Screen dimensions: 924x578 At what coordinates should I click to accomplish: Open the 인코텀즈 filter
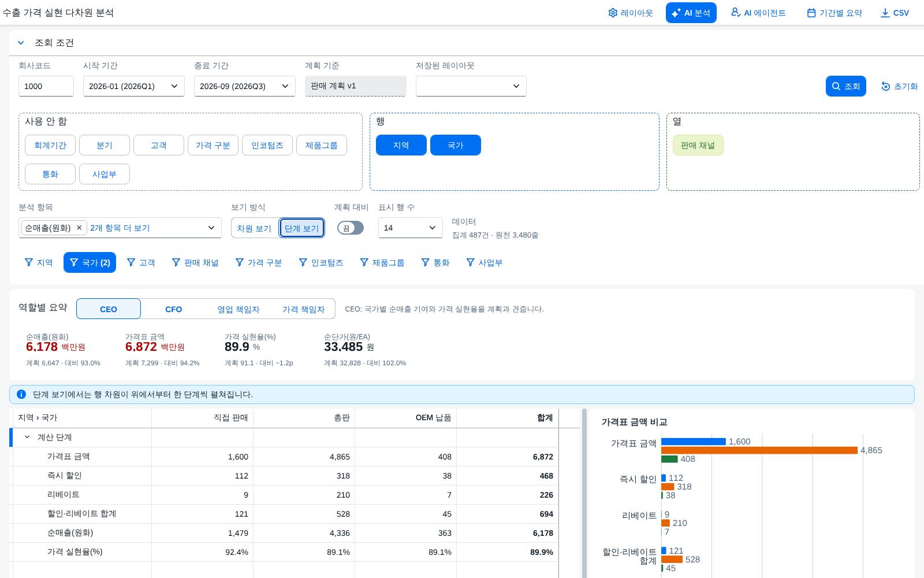[321, 262]
